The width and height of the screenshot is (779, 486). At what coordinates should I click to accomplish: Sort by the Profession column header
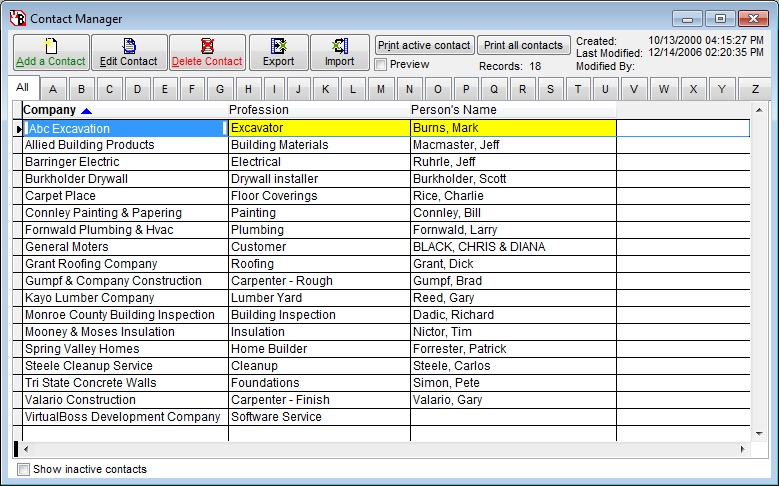point(259,110)
